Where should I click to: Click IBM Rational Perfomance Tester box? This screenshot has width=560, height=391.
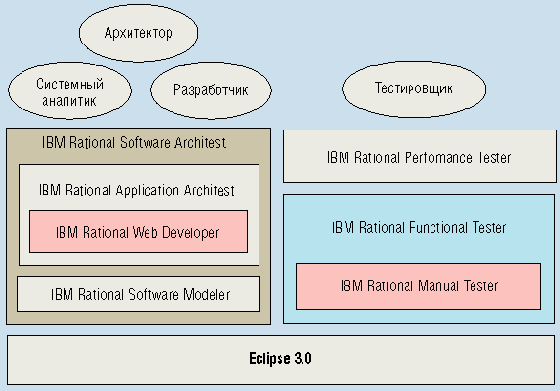[420, 156]
